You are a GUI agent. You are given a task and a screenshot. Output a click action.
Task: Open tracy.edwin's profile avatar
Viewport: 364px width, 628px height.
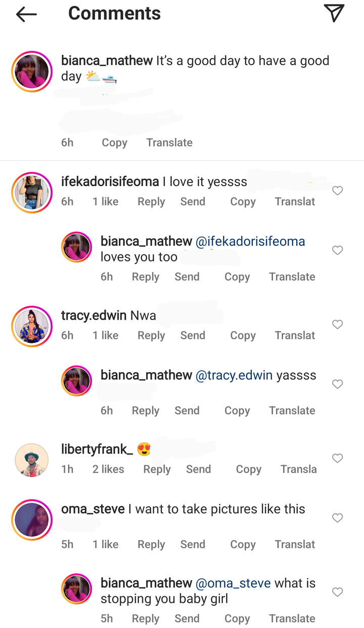32,327
